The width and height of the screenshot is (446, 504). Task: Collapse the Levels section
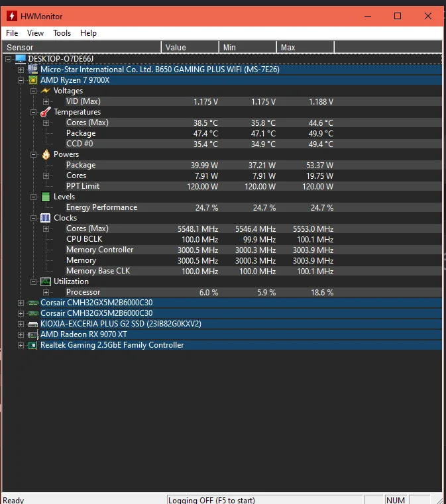pos(33,197)
